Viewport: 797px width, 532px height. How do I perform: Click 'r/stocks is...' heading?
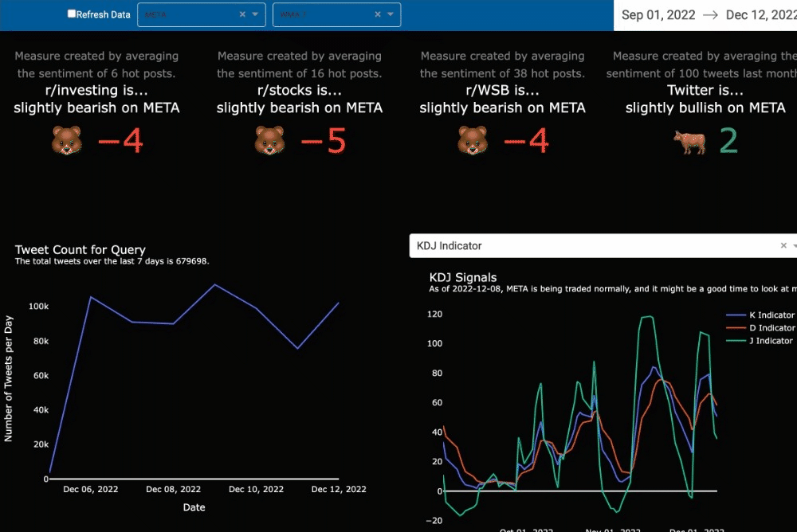[x=300, y=90]
